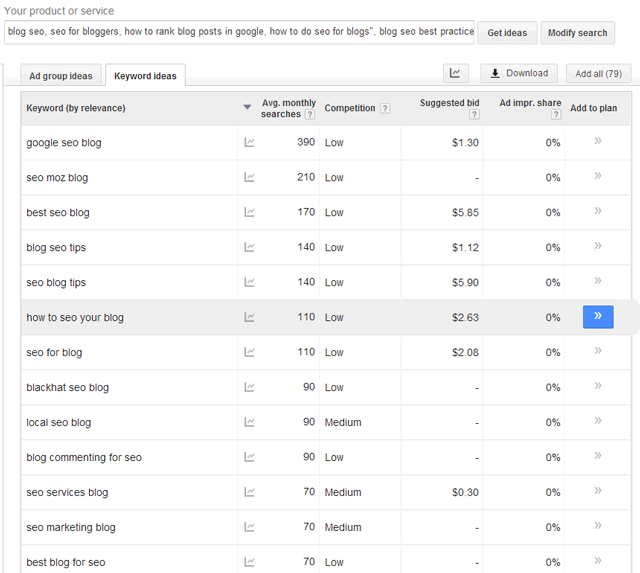This screenshot has width=640, height=573.
Task: Add best blog for seo to plan
Action: [x=598, y=560]
